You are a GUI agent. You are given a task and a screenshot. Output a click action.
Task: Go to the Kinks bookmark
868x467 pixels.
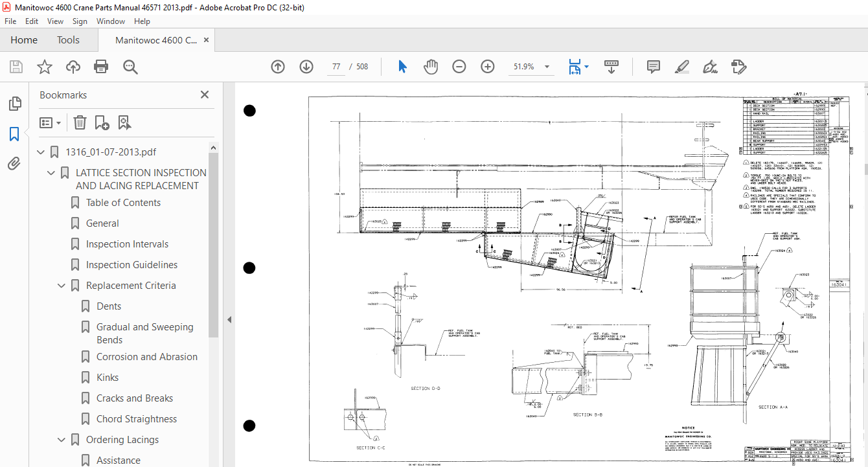coord(108,378)
